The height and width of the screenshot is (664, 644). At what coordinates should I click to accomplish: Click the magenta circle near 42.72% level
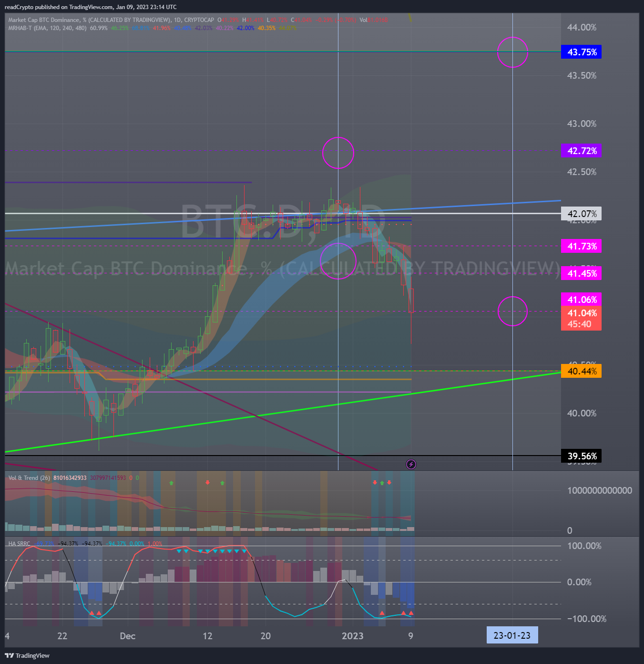338,153
